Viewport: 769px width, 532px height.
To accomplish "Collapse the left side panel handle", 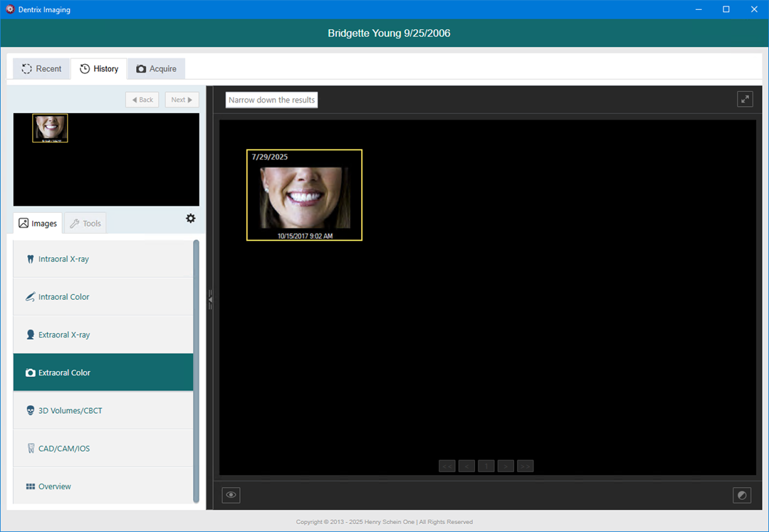I will [x=210, y=300].
